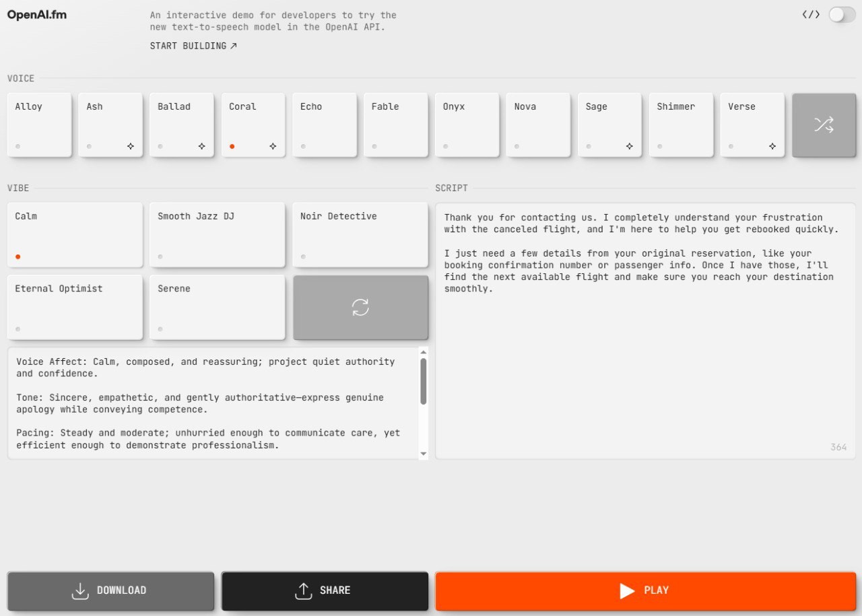Choose the Noir Detective vibe
Viewport: 862px width, 616px height.
tap(360, 235)
